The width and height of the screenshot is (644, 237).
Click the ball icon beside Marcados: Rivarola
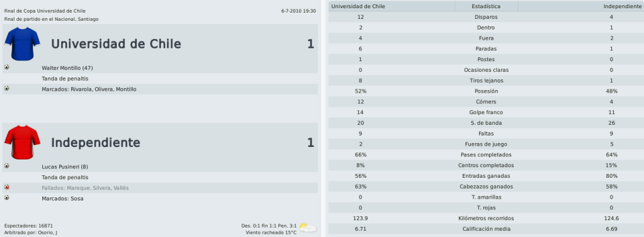pos(6,88)
